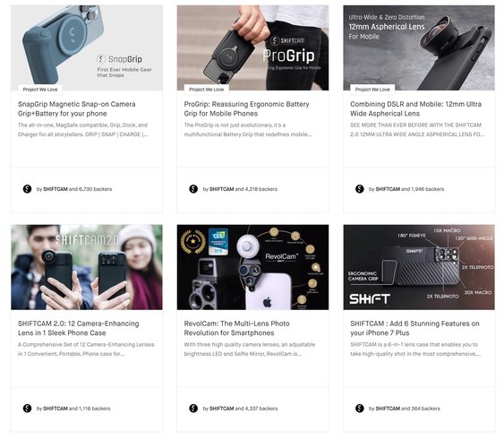Screen dimensions: 504x440
Task: Click SnapGrip blue grip product thumbnail
Action: point(87,47)
